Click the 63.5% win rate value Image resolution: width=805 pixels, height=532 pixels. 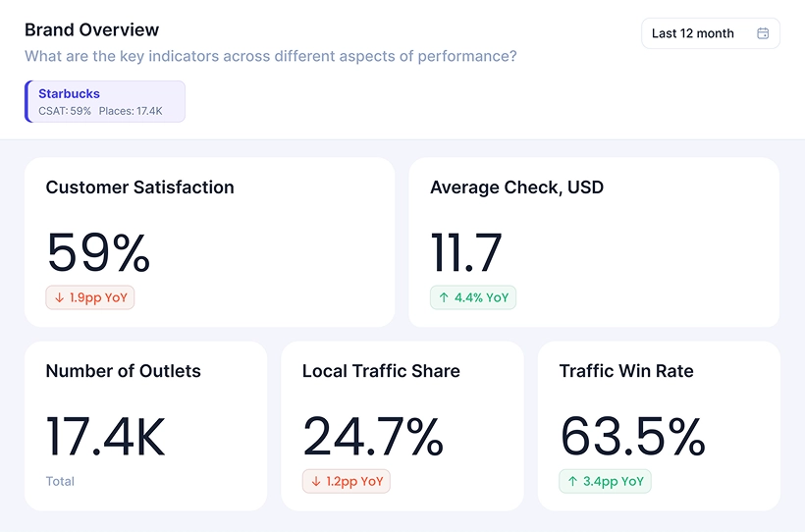[x=632, y=437]
